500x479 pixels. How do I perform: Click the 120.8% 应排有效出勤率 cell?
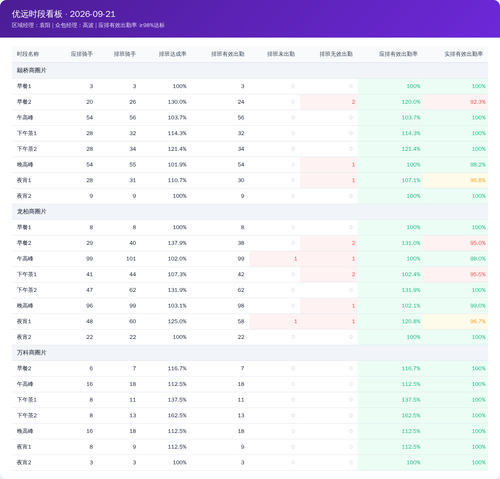391,321
